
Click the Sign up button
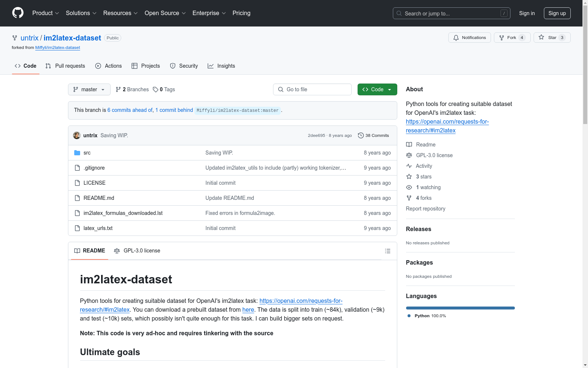tap(557, 13)
